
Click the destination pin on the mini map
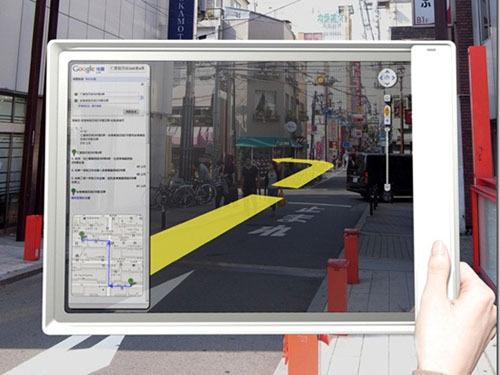[132, 282]
